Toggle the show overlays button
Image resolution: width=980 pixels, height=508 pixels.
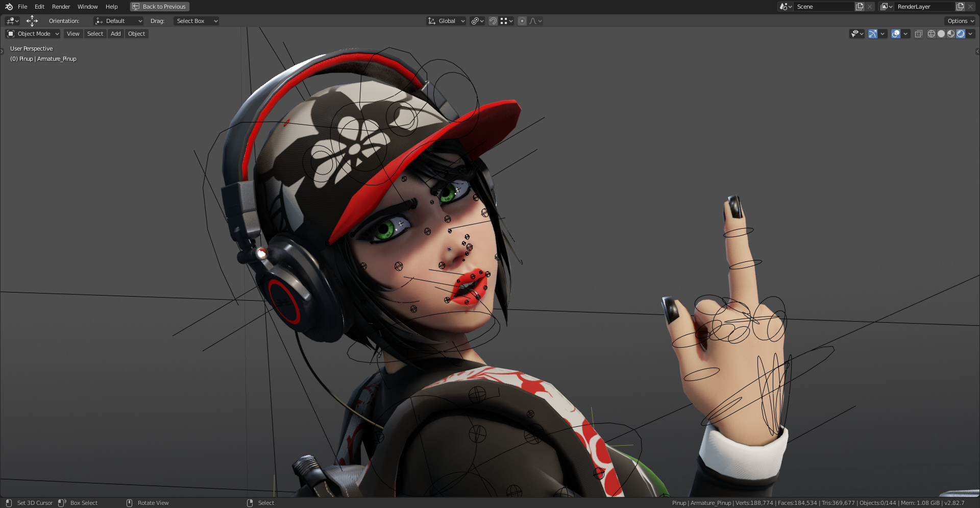[x=896, y=34]
